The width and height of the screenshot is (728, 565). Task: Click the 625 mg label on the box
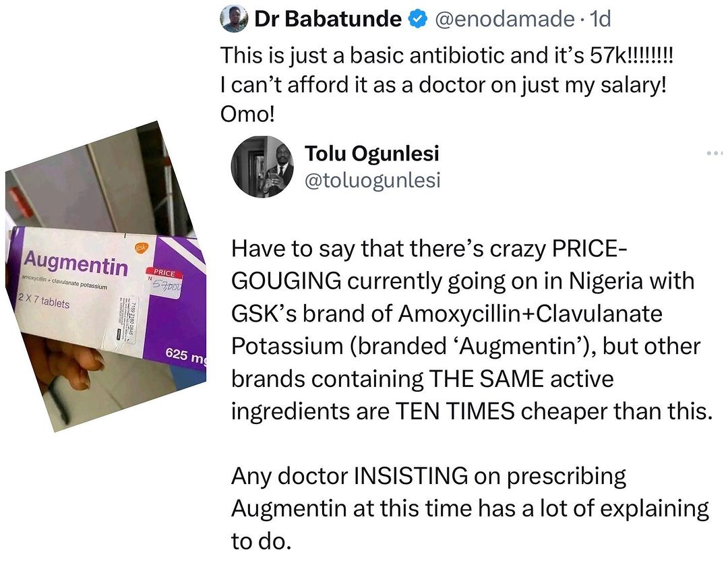186,357
